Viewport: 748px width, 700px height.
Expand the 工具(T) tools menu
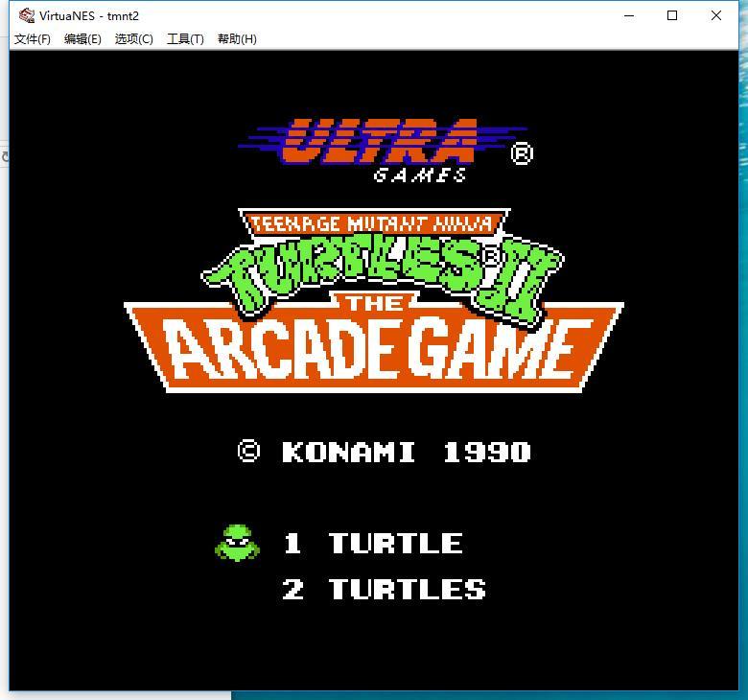tap(185, 39)
